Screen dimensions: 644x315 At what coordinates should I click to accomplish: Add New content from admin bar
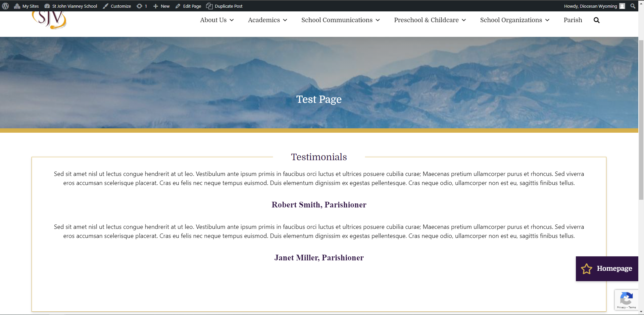point(161,6)
